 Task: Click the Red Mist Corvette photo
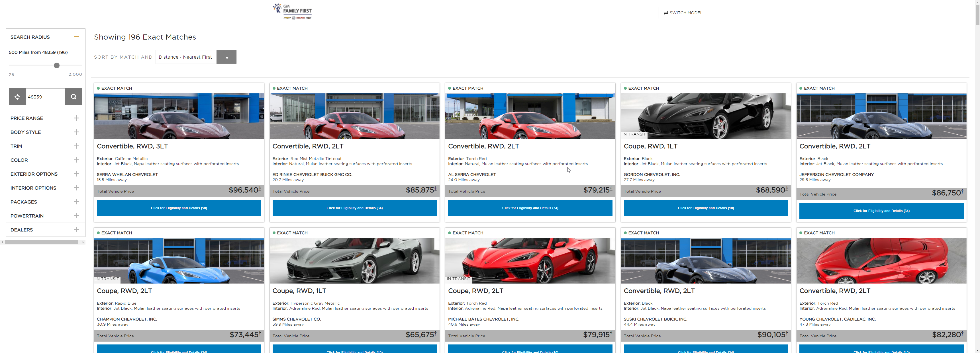[355, 116]
